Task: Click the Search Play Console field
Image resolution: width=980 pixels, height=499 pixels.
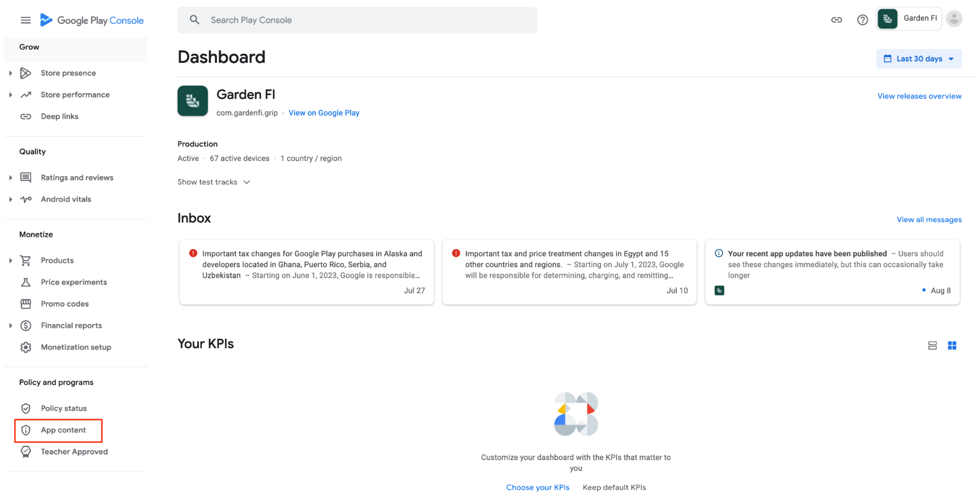Action: point(357,20)
